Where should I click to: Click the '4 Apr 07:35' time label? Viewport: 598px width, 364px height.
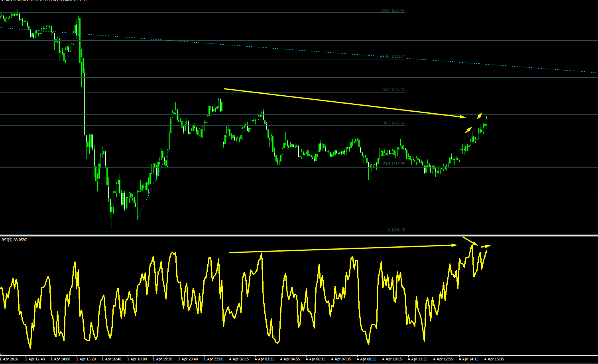coord(341,359)
